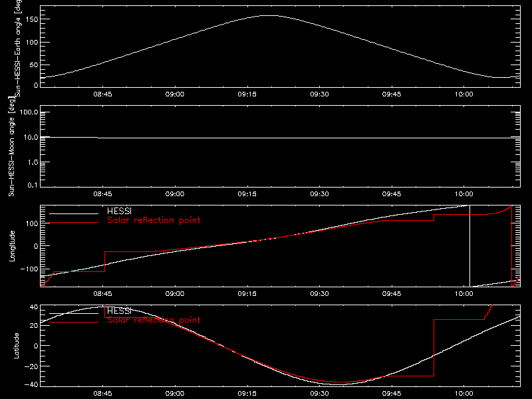The width and height of the screenshot is (532, 399).
Task: Click 10:00 time label under Earth angle plot
Action: 464,94
